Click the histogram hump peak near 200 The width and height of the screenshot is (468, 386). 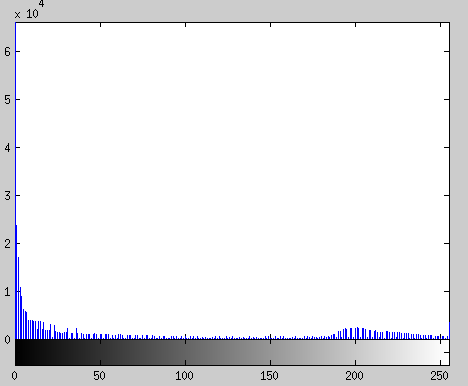coord(357,333)
